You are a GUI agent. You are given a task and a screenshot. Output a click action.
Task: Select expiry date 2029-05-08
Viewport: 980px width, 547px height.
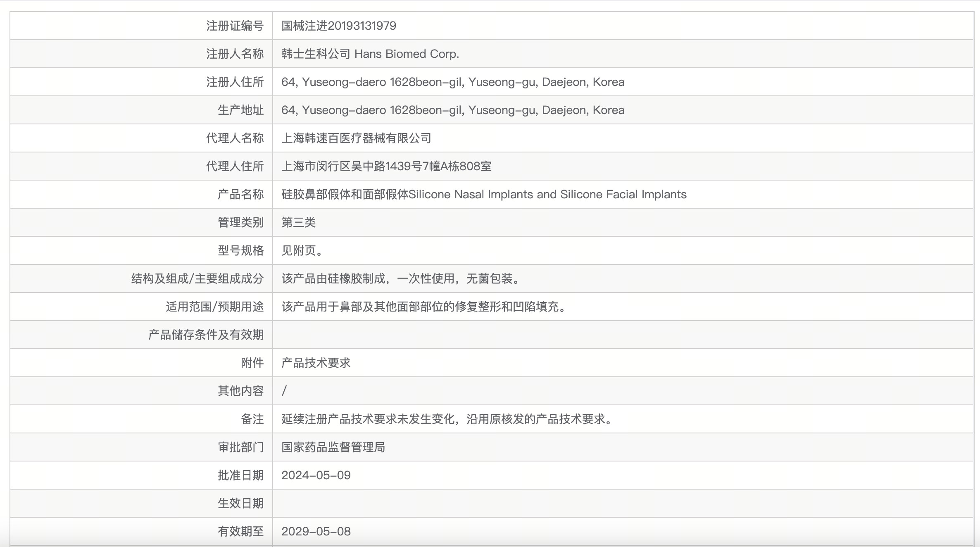coord(316,531)
